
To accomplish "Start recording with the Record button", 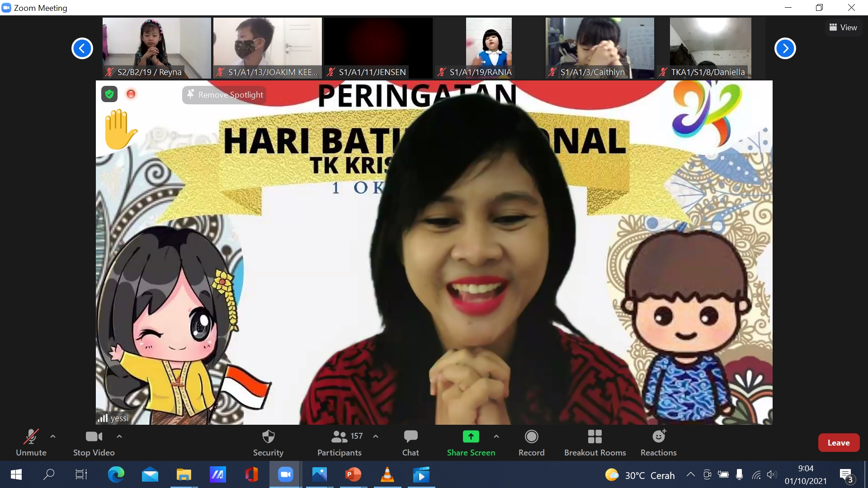I will point(531,442).
